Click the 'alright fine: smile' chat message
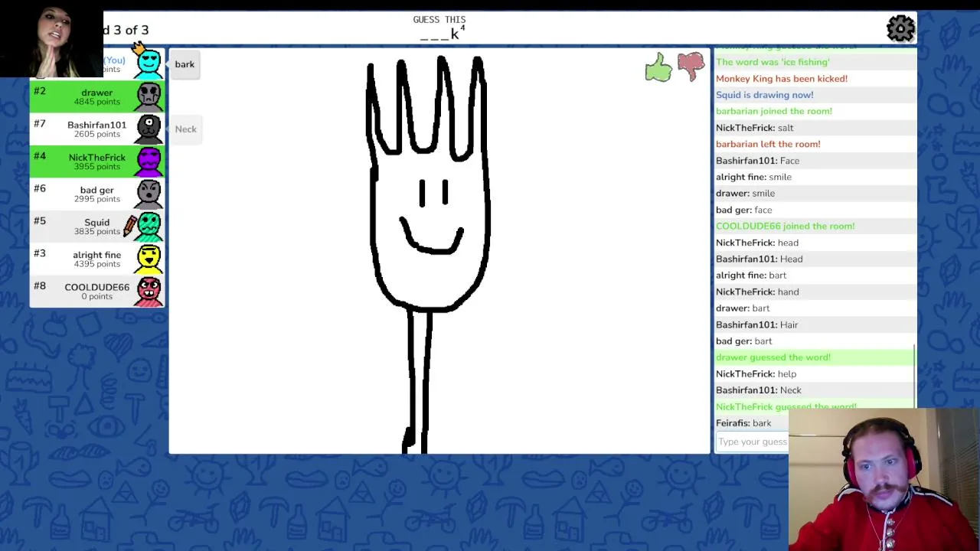Screen dimensions: 980x551 click(x=754, y=177)
